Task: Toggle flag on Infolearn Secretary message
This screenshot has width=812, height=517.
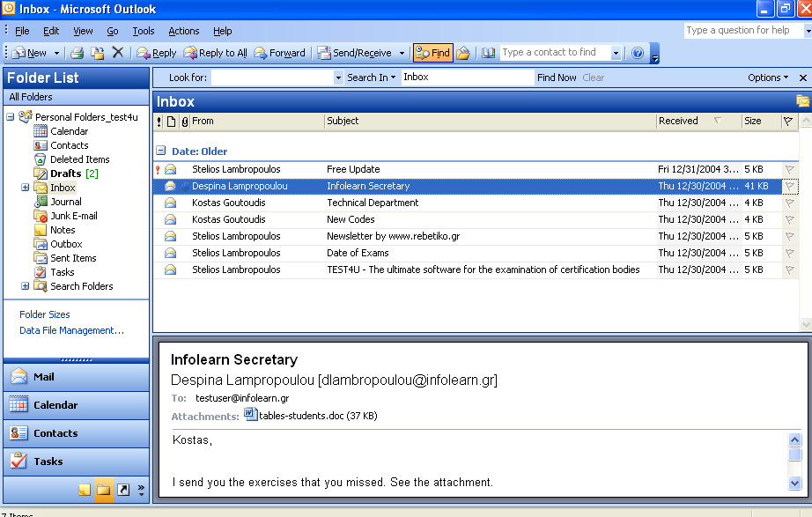Action: click(789, 186)
